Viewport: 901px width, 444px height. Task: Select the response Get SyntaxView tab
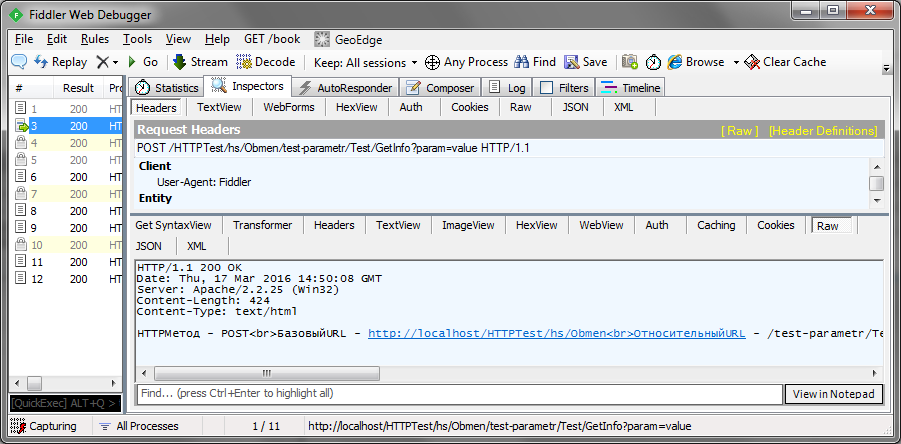coord(174,225)
